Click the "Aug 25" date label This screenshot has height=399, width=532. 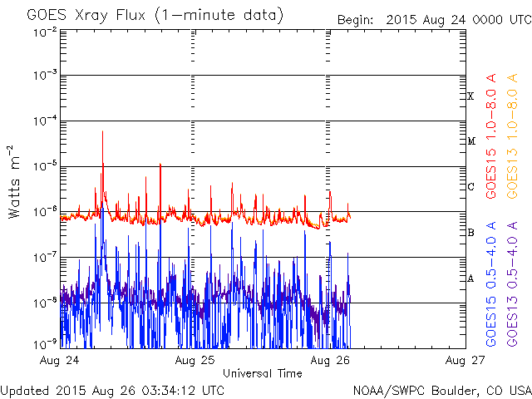[195, 360]
